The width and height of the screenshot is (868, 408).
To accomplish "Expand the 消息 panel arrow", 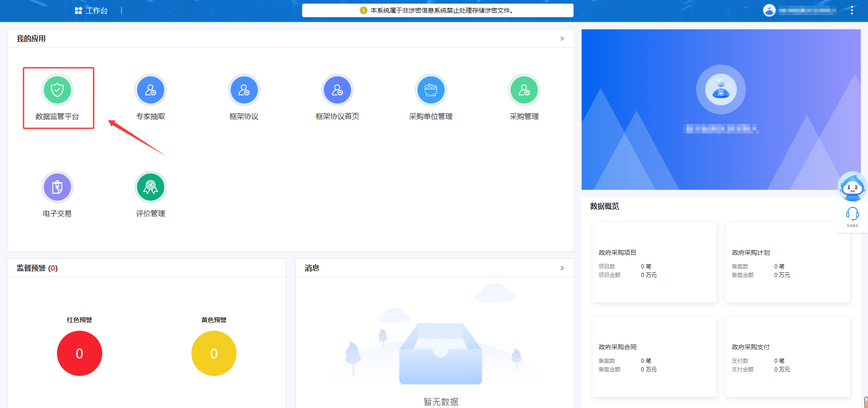I will [562, 268].
